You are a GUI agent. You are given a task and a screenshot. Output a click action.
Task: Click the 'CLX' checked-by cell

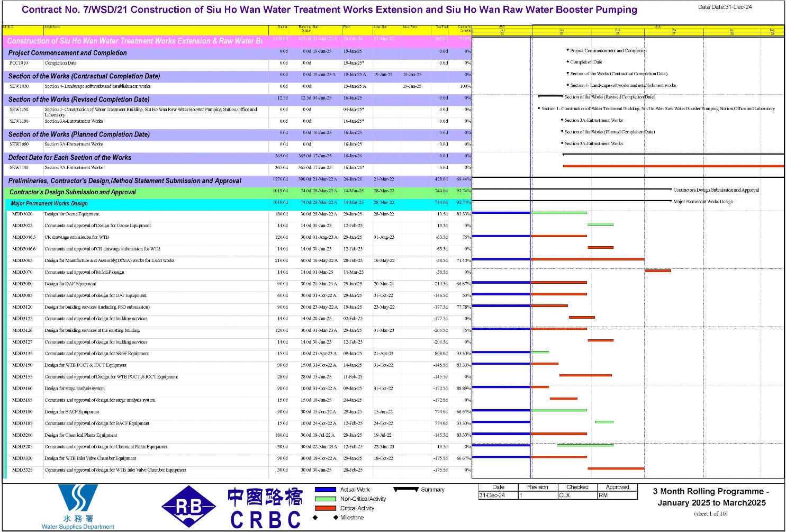578,495
